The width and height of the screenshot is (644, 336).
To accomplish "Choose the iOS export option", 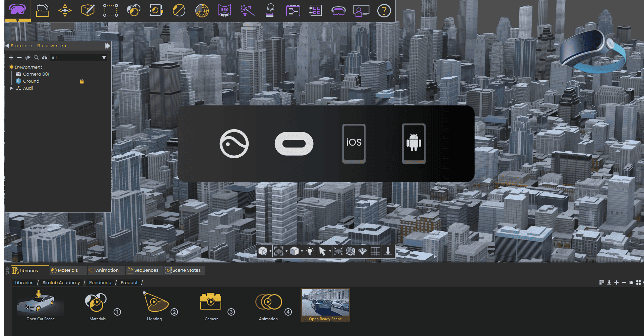I will click(353, 144).
